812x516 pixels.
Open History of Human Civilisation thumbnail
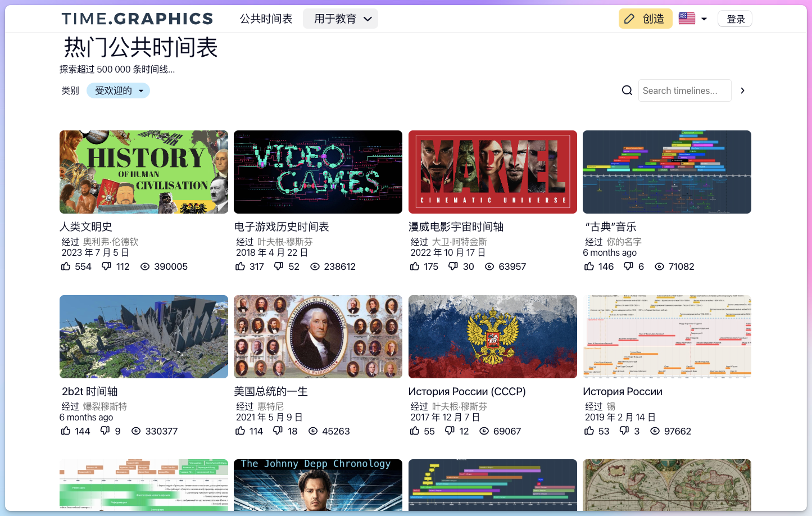pyautogui.click(x=144, y=172)
